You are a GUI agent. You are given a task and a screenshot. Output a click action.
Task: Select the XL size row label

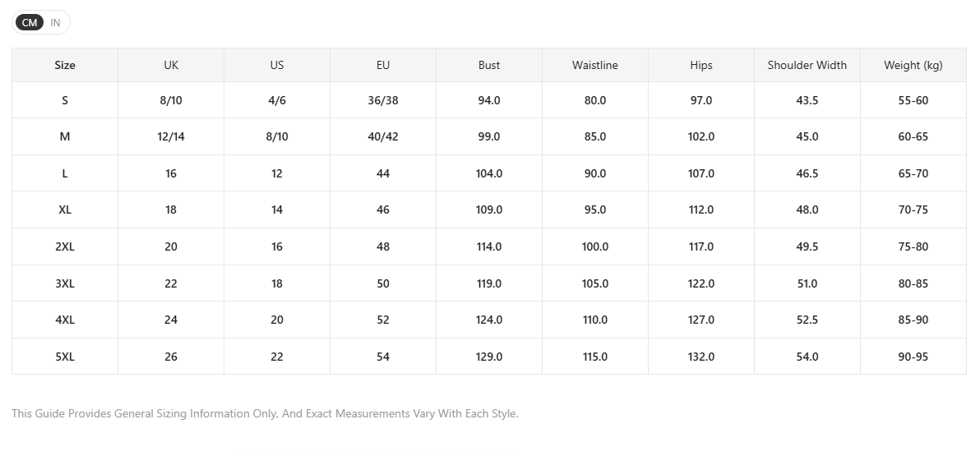[65, 210]
